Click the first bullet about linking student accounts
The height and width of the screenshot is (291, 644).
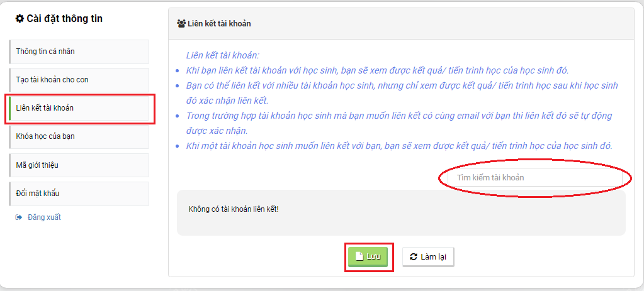pos(378,70)
